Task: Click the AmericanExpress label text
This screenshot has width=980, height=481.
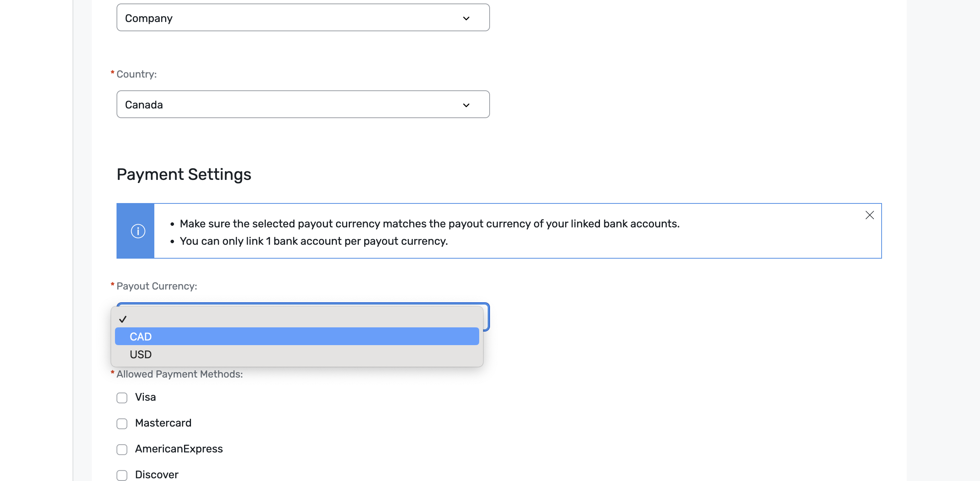Action: pyautogui.click(x=179, y=449)
